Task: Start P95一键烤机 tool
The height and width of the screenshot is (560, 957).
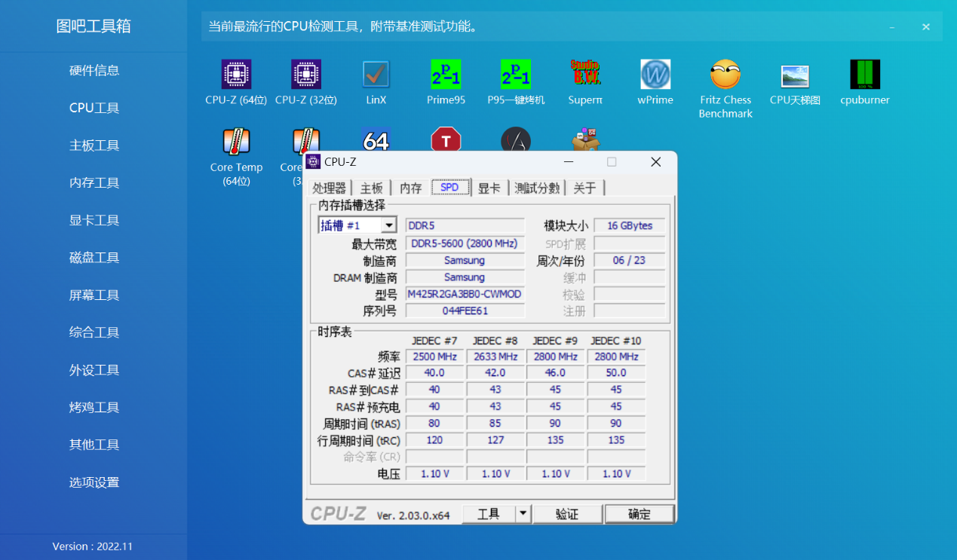Action: coord(516,75)
